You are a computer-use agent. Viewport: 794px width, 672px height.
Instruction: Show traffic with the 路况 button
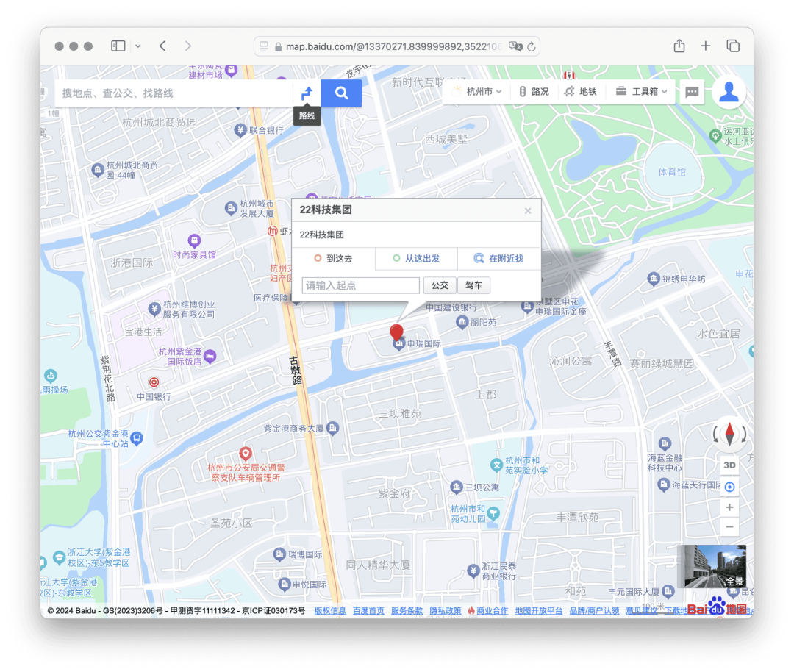pyautogui.click(x=534, y=92)
